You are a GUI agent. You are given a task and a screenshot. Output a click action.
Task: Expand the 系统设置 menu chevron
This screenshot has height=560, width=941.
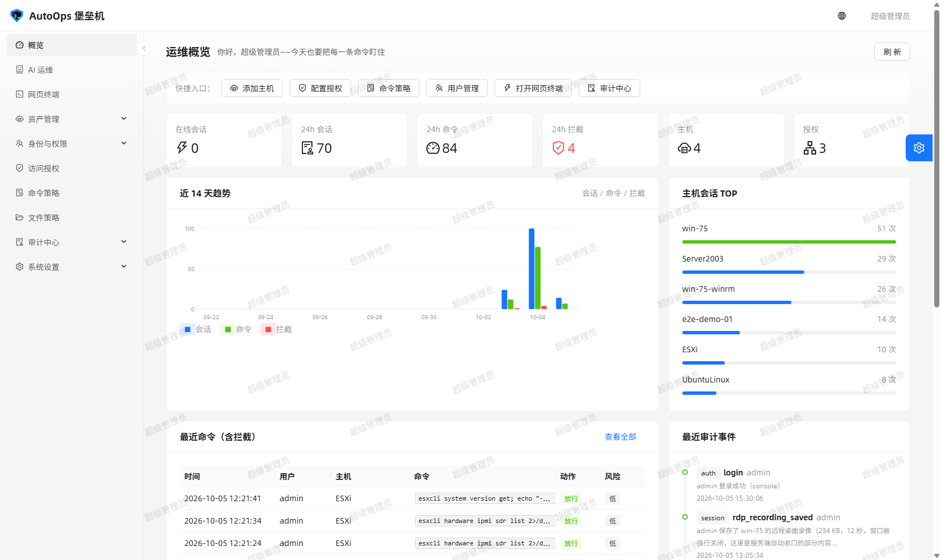coord(124,267)
